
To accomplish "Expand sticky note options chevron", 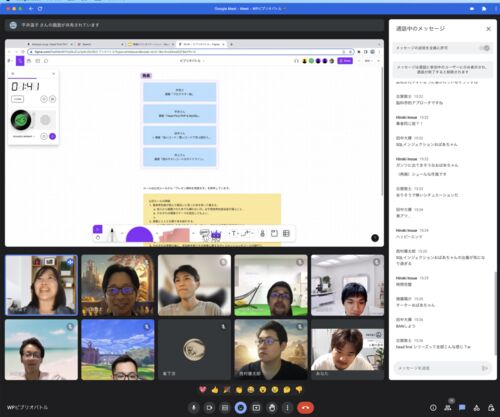I will click(x=193, y=233).
